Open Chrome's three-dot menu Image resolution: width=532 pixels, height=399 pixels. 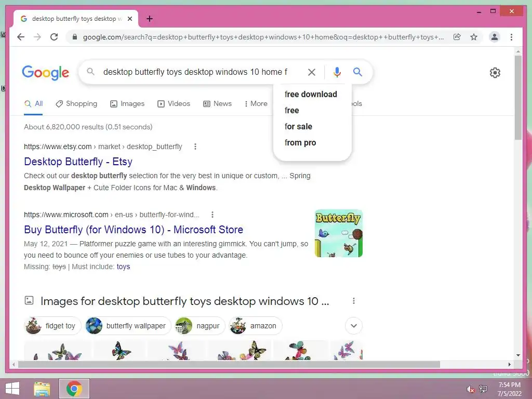click(x=511, y=37)
